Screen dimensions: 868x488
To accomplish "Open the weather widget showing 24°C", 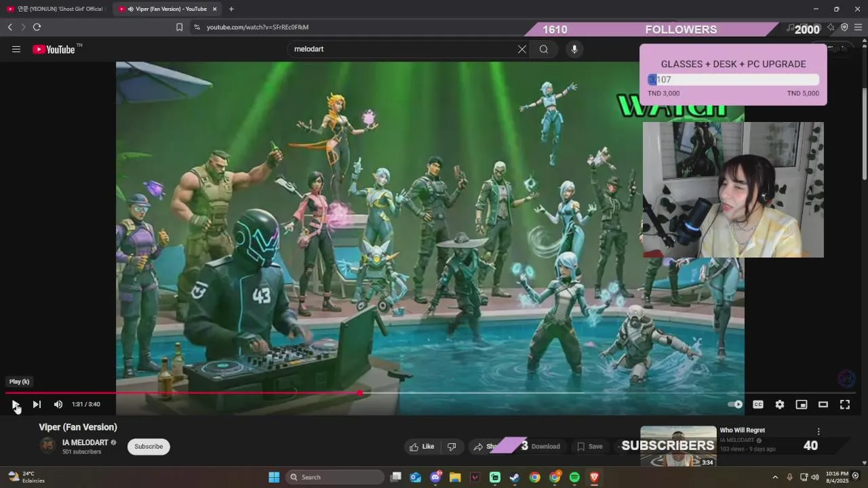I will pyautogui.click(x=27, y=477).
